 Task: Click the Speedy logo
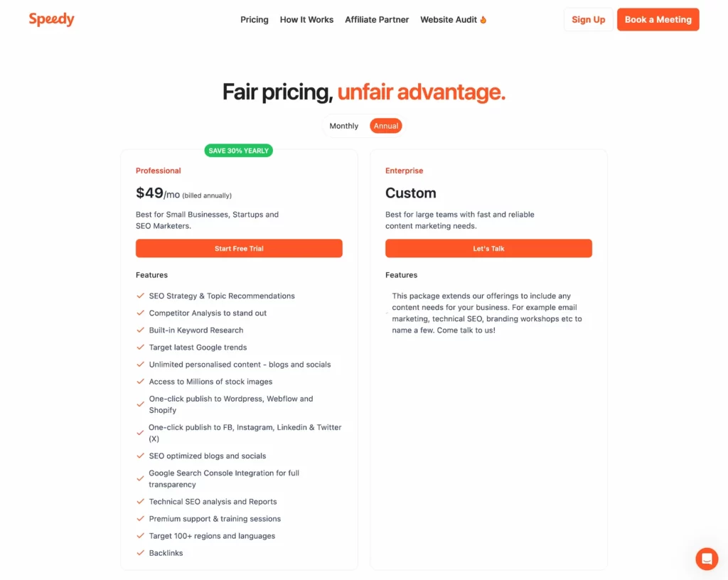click(x=51, y=19)
